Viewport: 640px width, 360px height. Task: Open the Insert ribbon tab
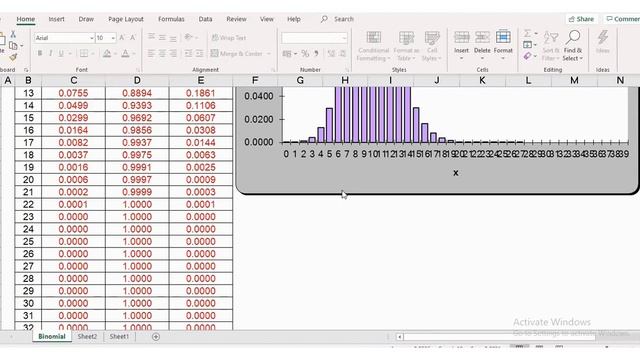pos(56,19)
